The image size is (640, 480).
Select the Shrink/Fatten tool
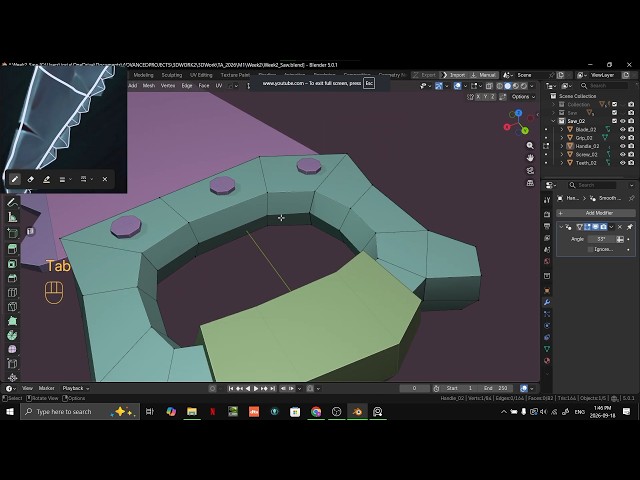(x=12, y=377)
